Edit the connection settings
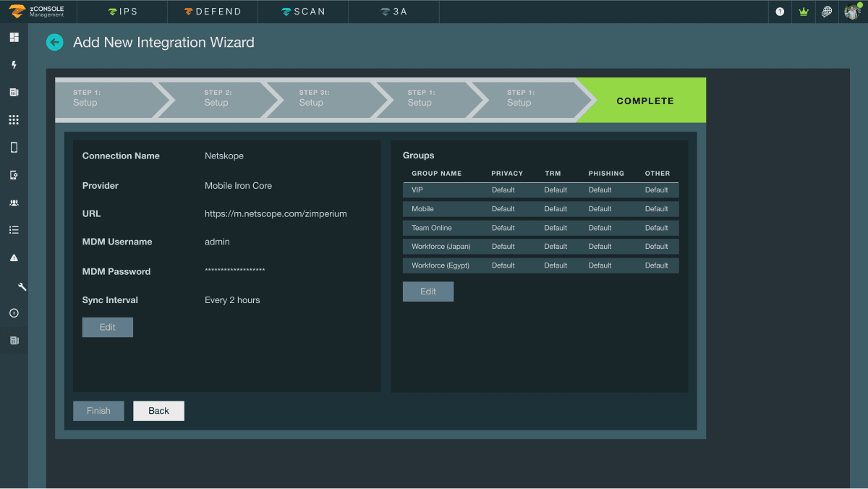 (107, 327)
